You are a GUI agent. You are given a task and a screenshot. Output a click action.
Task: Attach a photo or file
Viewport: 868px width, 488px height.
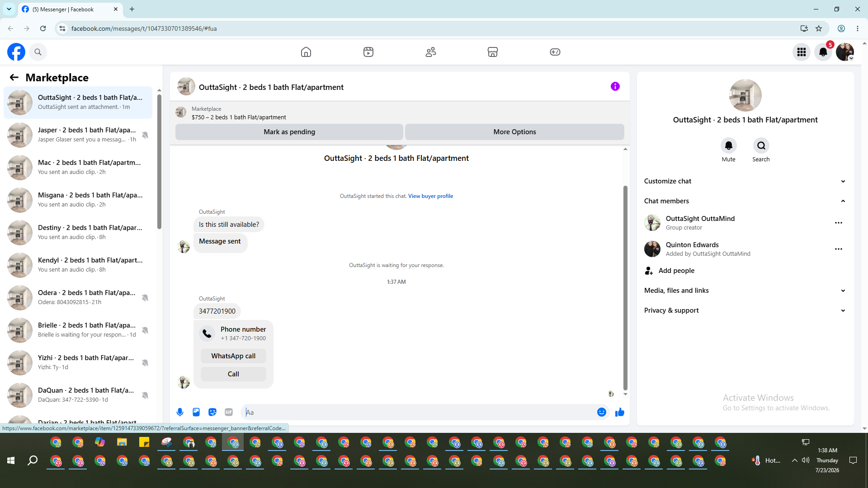pyautogui.click(x=196, y=412)
